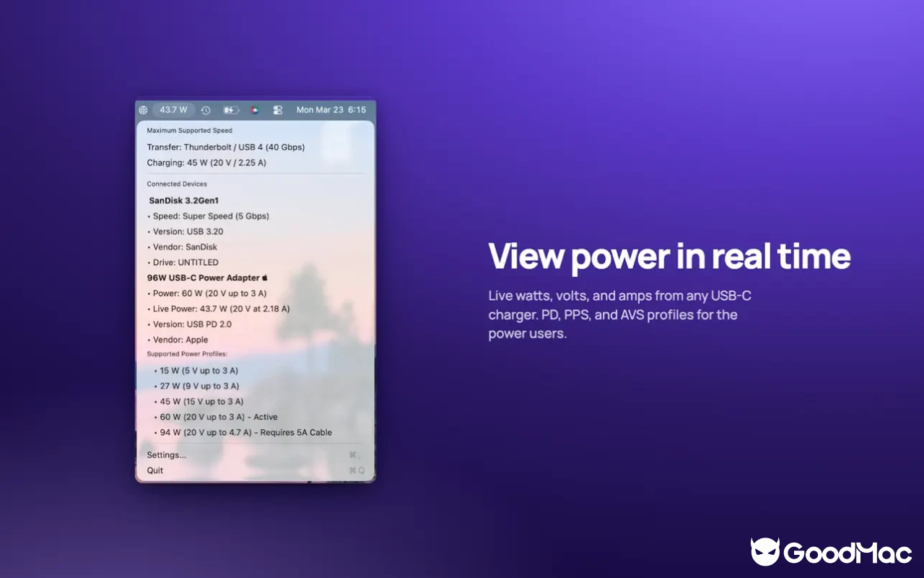Open the 43.7 W power menu bar item
Viewport: 924px width, 578px height.
click(x=173, y=110)
